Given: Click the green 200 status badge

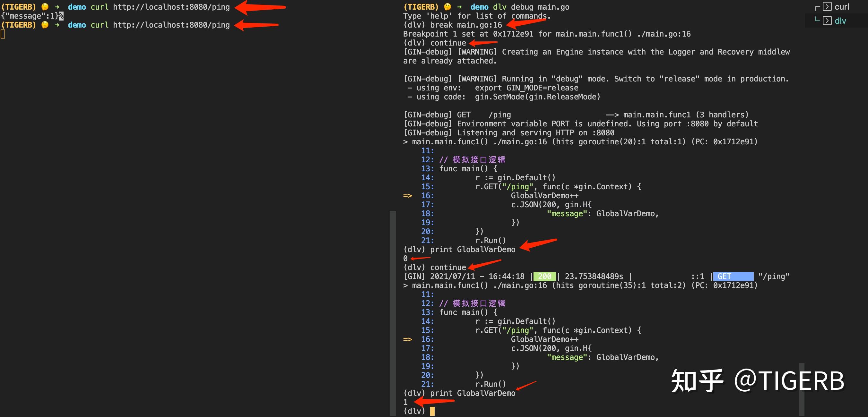Looking at the screenshot, I should 544,277.
